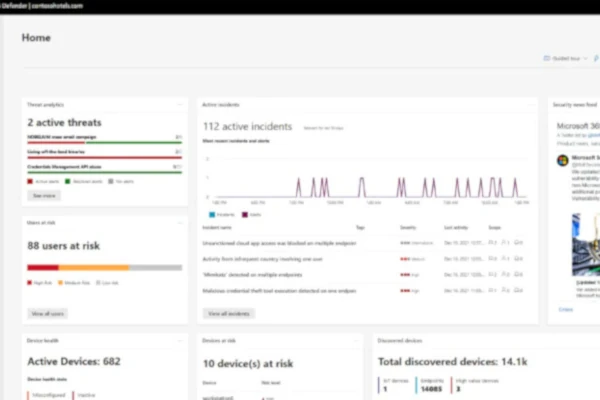600x400 pixels.
Task: Sort by the Scope column header
Action: (495, 227)
